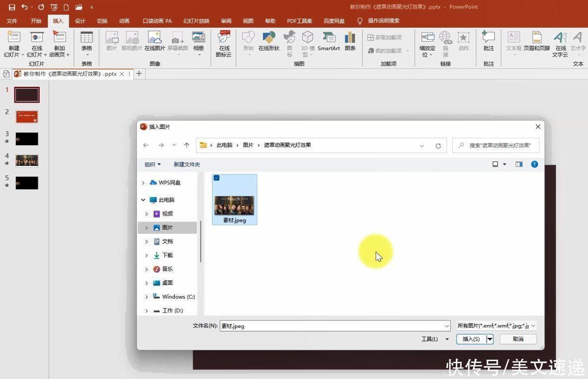Insert SmartArt graphic icon
Viewport: 588px width, 379px height.
coord(329,38)
